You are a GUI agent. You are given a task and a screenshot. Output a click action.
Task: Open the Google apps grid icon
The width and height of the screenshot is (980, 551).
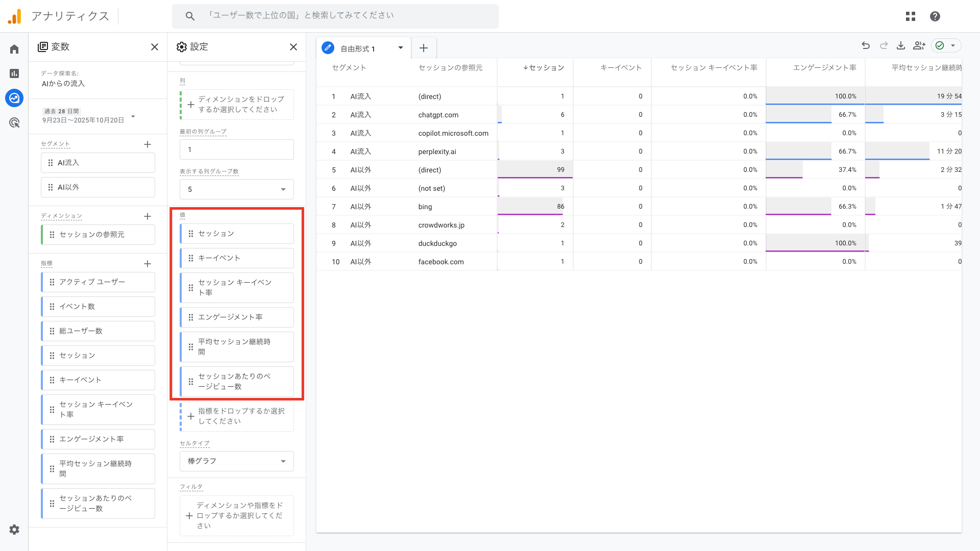[x=911, y=16]
